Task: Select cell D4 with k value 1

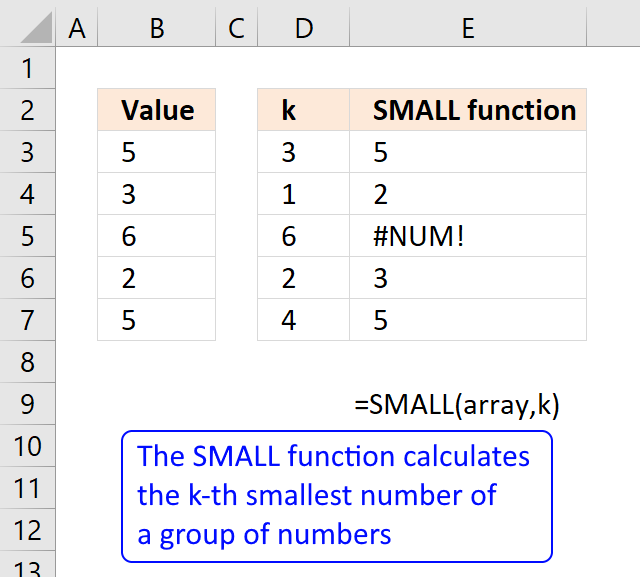Action: [304, 194]
